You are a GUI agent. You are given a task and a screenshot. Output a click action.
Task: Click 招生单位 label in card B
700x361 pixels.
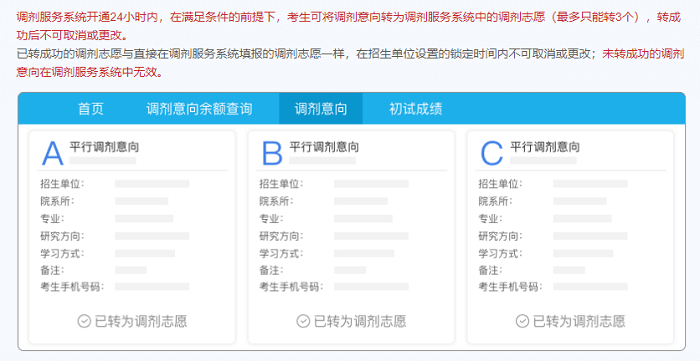pyautogui.click(x=281, y=183)
